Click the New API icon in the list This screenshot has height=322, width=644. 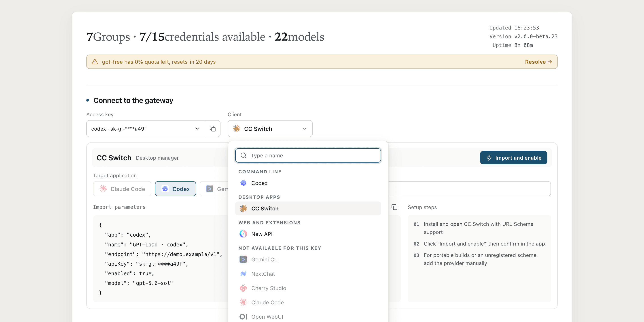243,234
